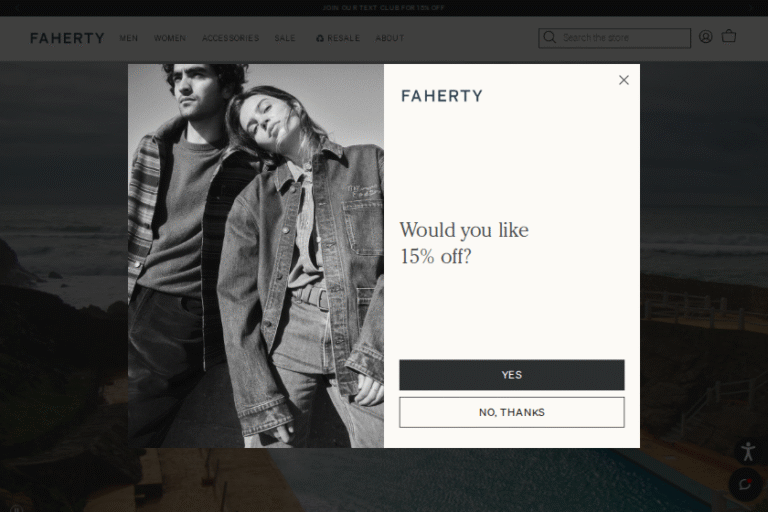Decline with the NO, THANKS button
Screen dimensions: 768x512
click(511, 412)
